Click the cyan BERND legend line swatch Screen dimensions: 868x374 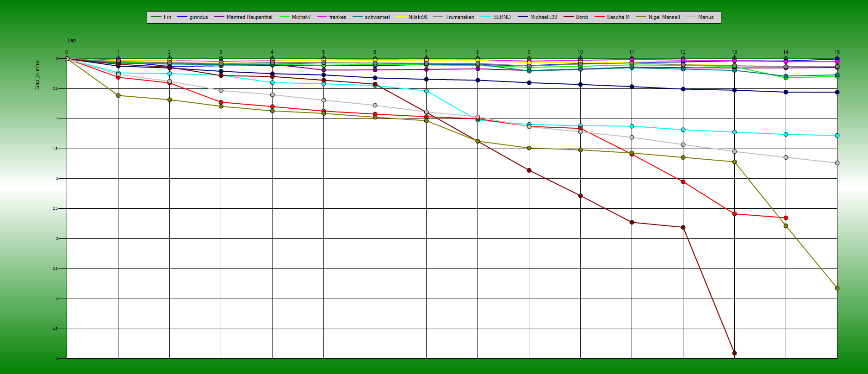point(485,17)
